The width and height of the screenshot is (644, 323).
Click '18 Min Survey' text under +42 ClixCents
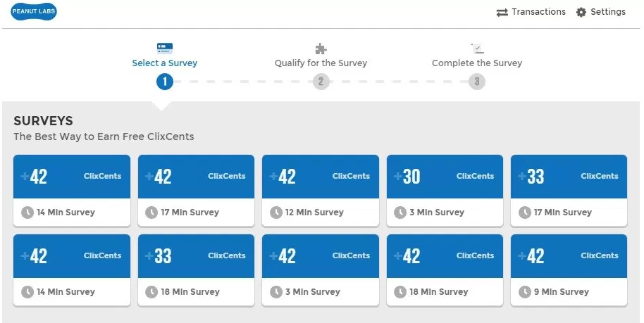click(439, 292)
